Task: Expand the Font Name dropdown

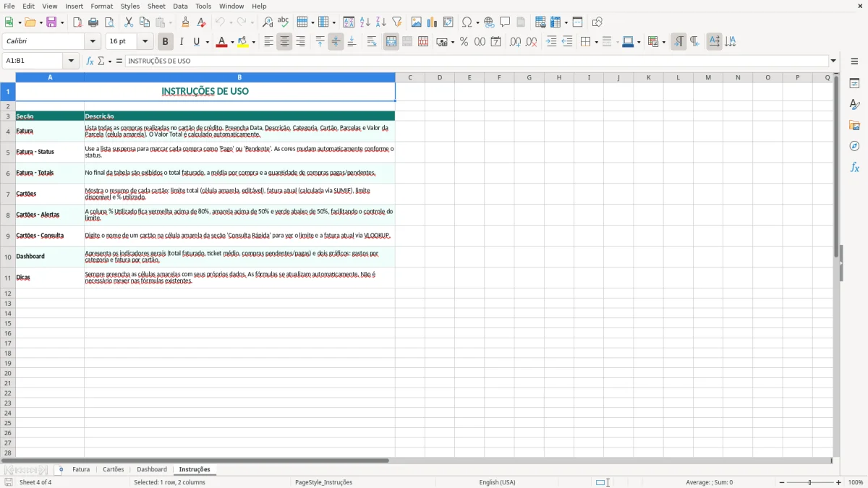Action: click(93, 42)
